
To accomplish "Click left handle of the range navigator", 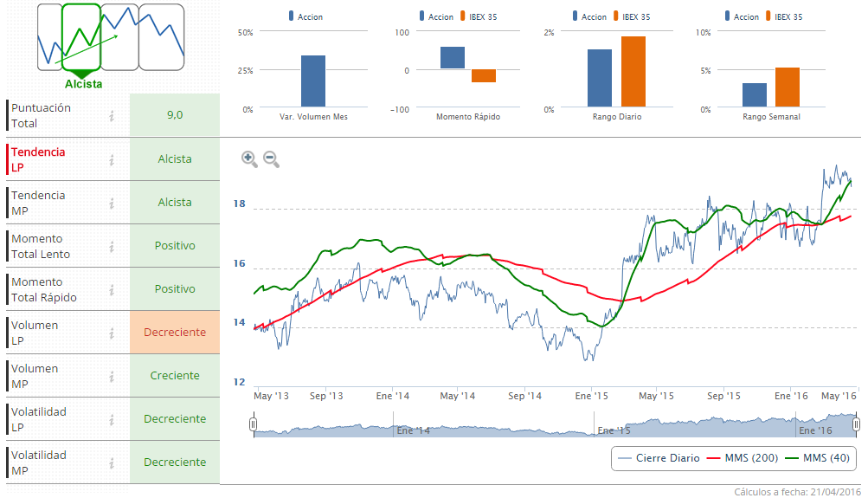I will [254, 424].
